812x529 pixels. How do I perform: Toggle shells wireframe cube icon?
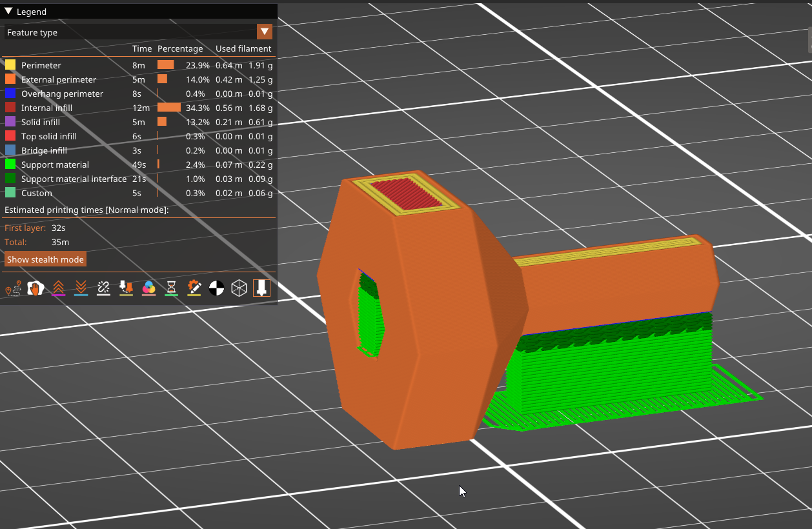[239, 288]
